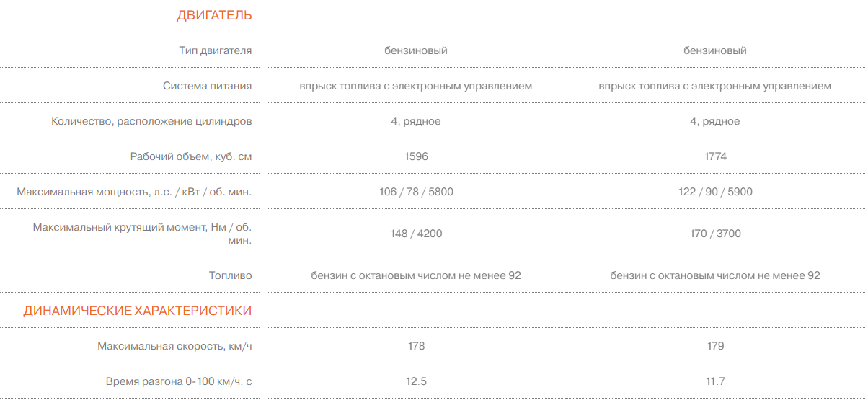Screen dimensions: 868x403
Task: Select the 148 / 4200 torque value
Action: (416, 234)
